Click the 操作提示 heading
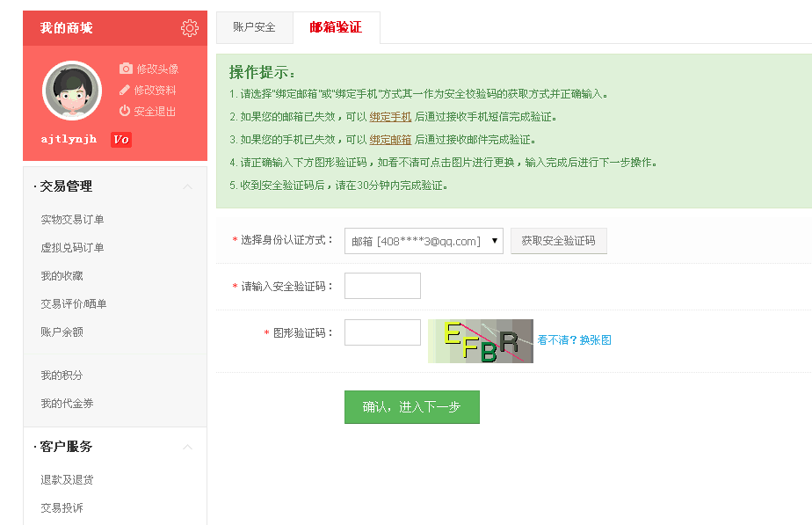This screenshot has height=525, width=812. pyautogui.click(x=262, y=72)
